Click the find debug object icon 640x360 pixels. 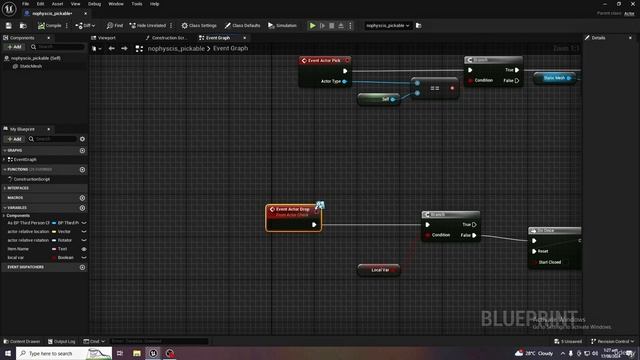(418, 26)
